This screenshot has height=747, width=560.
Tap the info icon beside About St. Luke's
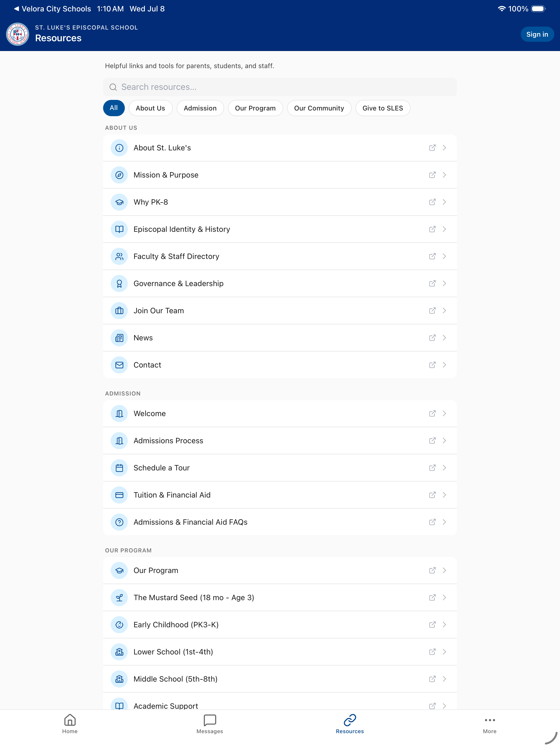(119, 148)
